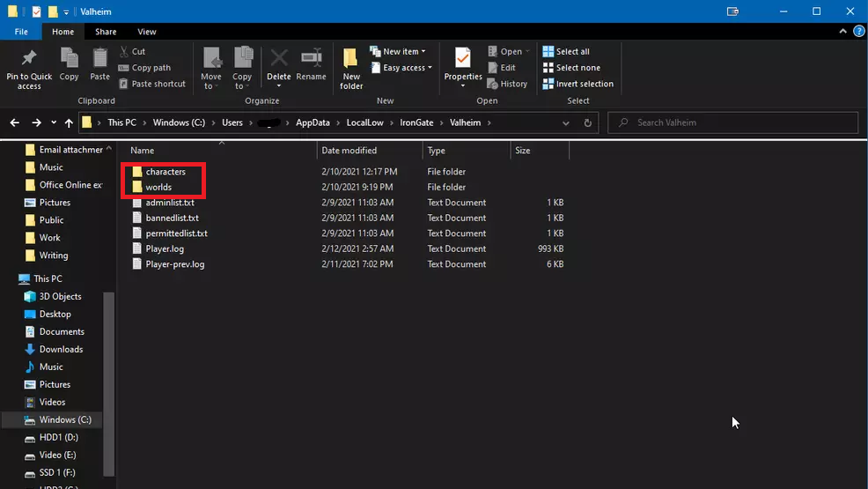The width and height of the screenshot is (868, 489).
Task: Switch to the Home ribbon tab
Action: (63, 32)
